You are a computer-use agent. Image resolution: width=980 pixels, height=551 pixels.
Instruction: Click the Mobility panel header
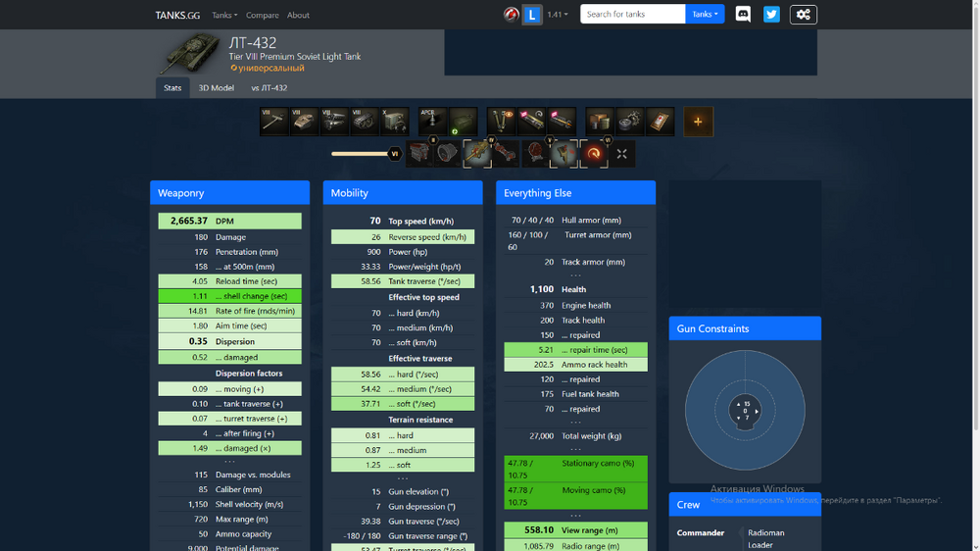click(403, 192)
